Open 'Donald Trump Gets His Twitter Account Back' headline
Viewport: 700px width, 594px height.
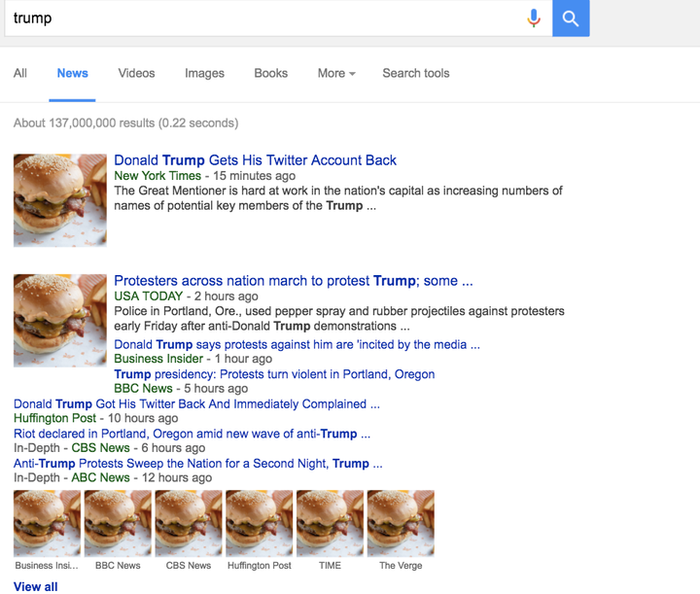click(x=255, y=160)
